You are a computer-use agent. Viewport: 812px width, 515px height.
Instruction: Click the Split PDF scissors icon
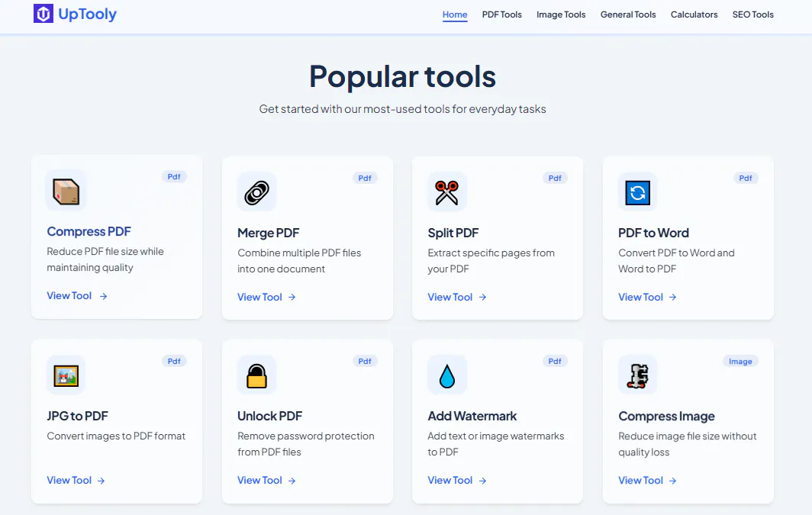(447, 192)
